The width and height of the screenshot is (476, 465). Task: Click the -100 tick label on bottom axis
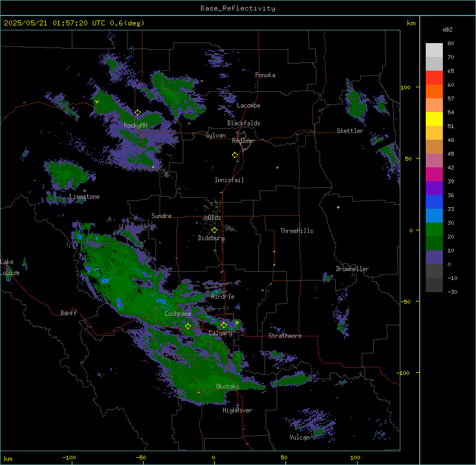[x=69, y=457]
